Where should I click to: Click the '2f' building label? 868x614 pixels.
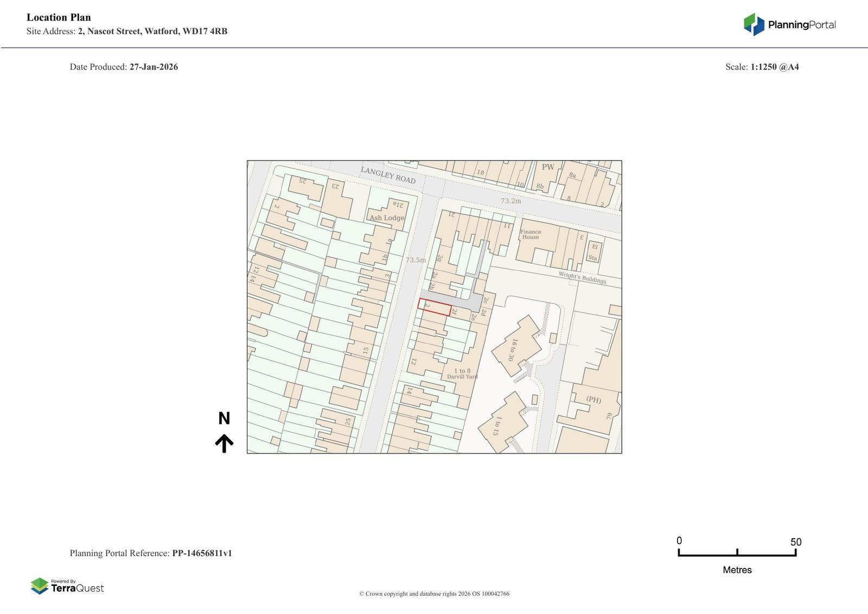(x=454, y=312)
